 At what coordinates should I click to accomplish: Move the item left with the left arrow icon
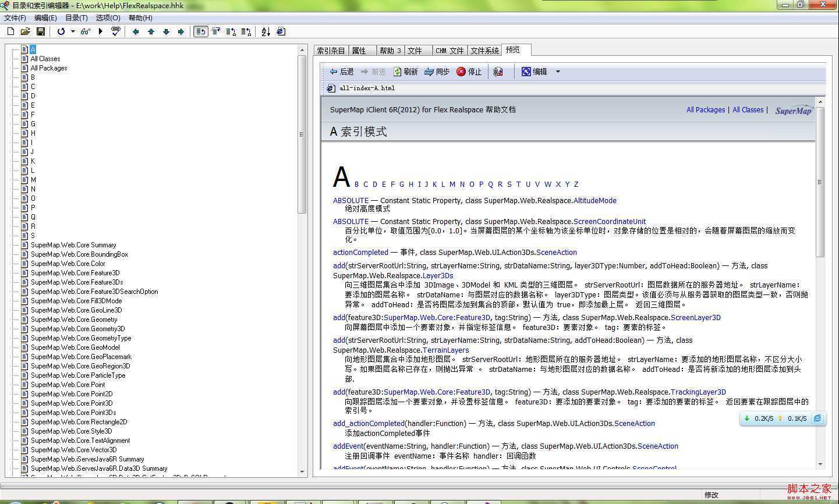(x=136, y=31)
